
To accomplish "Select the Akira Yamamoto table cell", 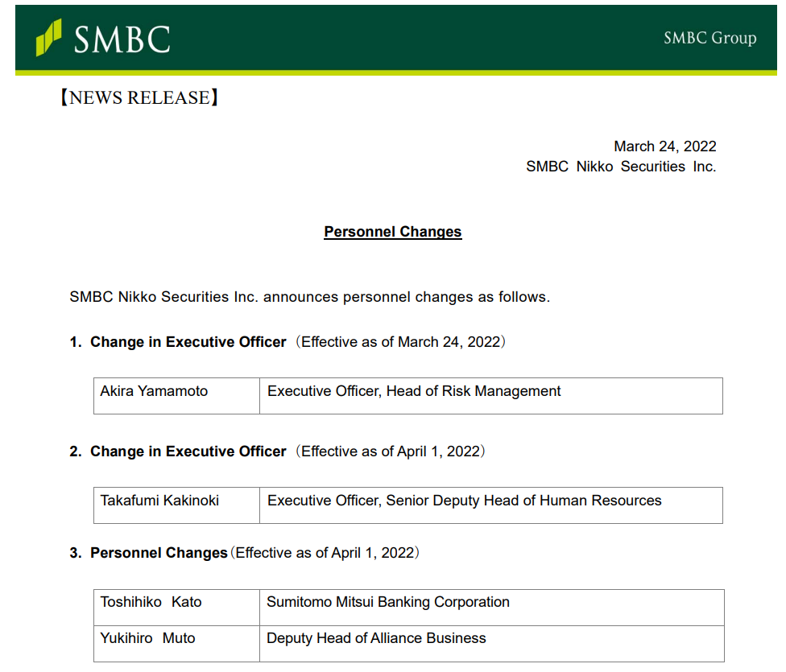I will 176,396.
